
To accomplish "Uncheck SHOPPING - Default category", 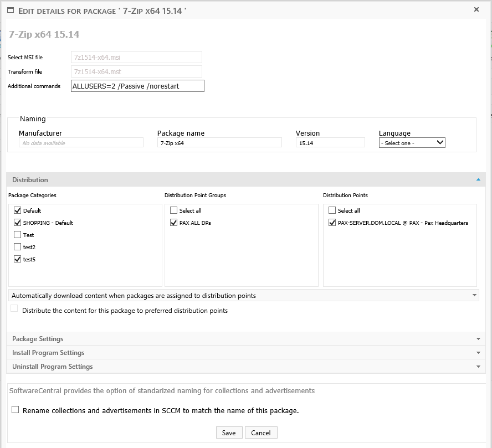I will click(x=17, y=223).
